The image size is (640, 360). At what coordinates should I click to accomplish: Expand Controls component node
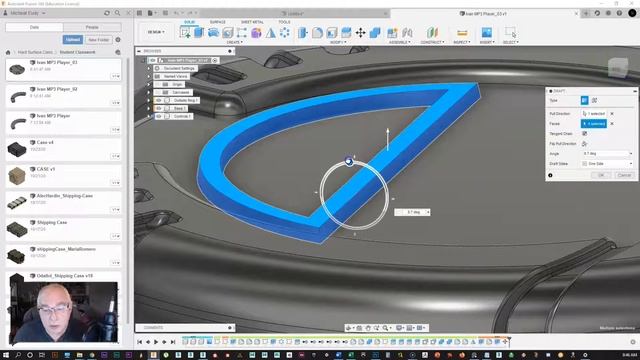[149, 116]
